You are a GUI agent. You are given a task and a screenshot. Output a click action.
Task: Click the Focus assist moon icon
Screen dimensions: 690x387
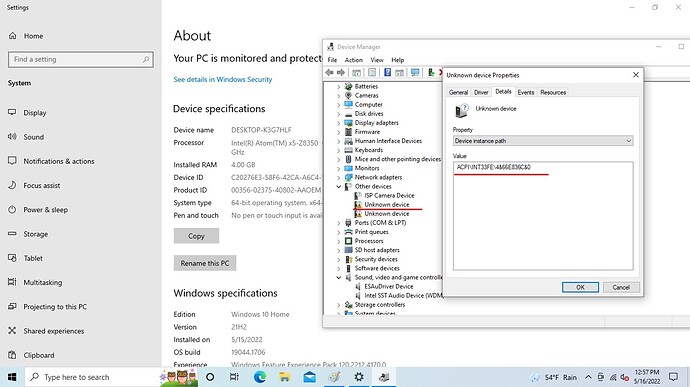click(12, 185)
